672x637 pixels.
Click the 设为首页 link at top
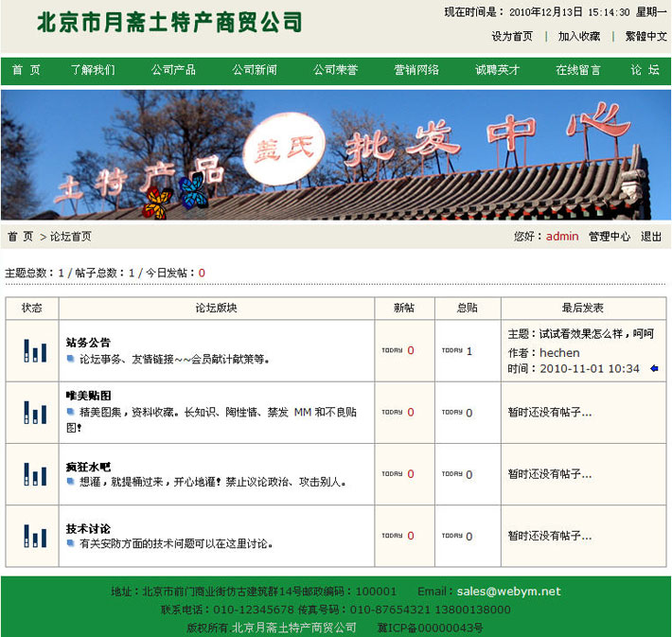coord(512,37)
